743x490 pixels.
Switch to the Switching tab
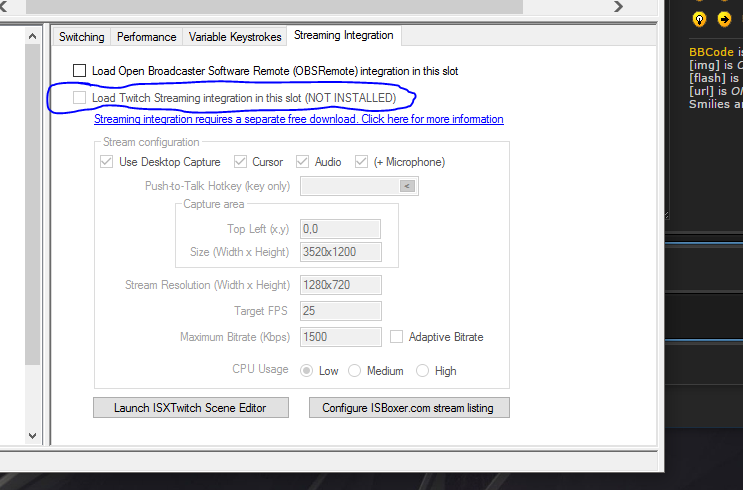coord(82,37)
